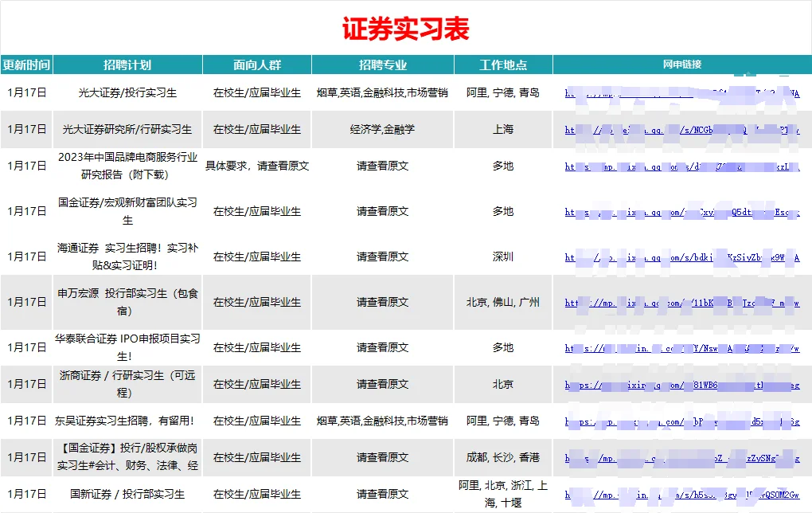The width and height of the screenshot is (812, 513).
Task: Open the link for 东吴证券实习生招聘
Action: pyautogui.click(x=682, y=422)
